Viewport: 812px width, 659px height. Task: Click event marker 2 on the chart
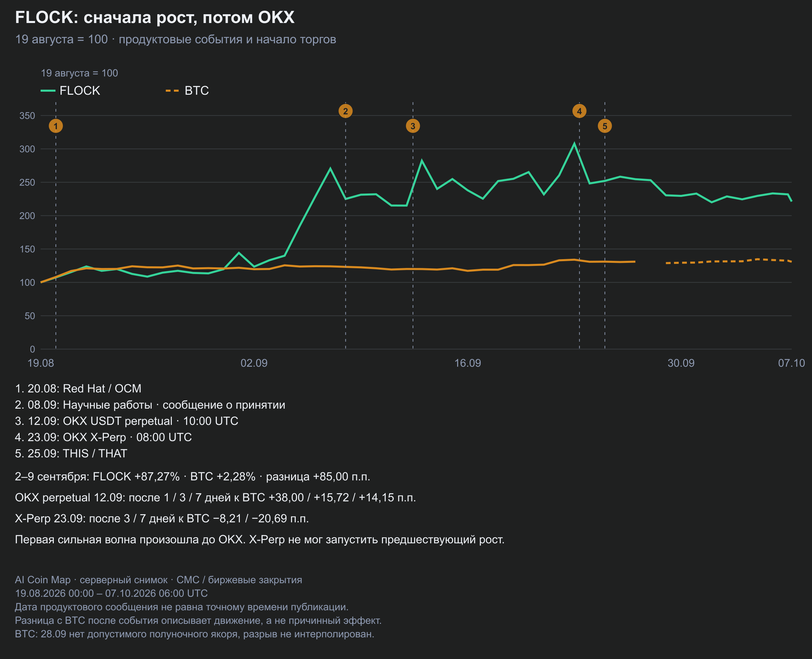[x=345, y=111]
